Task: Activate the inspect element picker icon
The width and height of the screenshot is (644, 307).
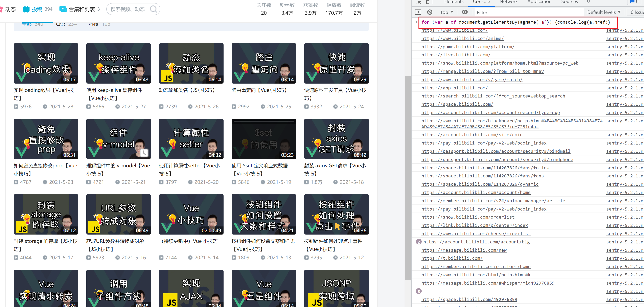Action: pyautogui.click(x=418, y=2)
